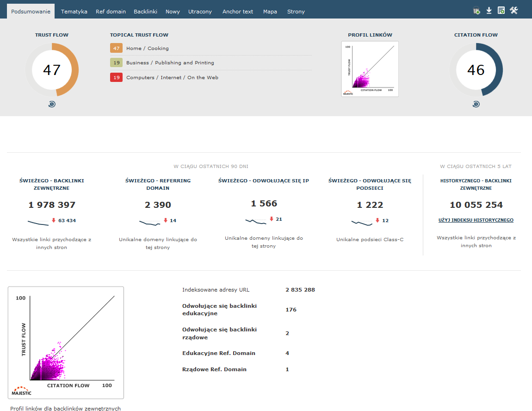The image size is (532, 411).
Task: Click ŚWIEŻEGO - ODWOŁUJĄCE SIĘ IP heading
Action: tap(264, 181)
